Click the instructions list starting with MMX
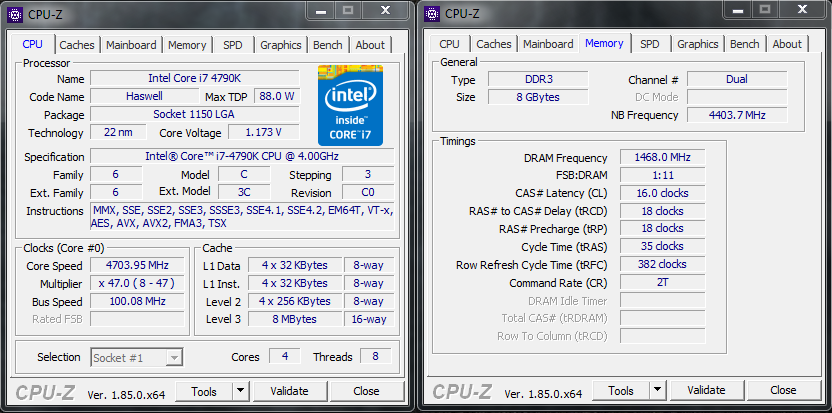 [242, 217]
